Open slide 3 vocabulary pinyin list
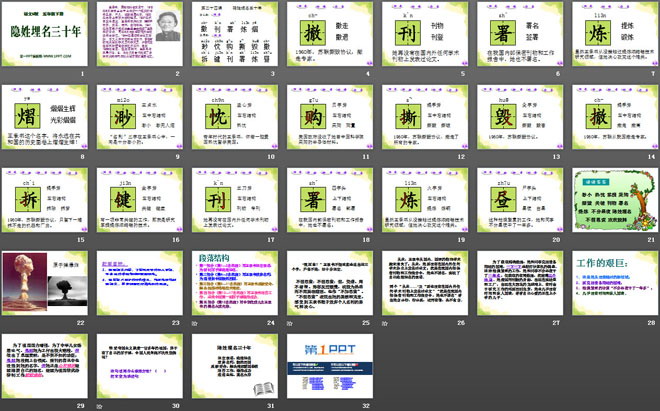This screenshot has width=660, height=411. tap(235, 34)
